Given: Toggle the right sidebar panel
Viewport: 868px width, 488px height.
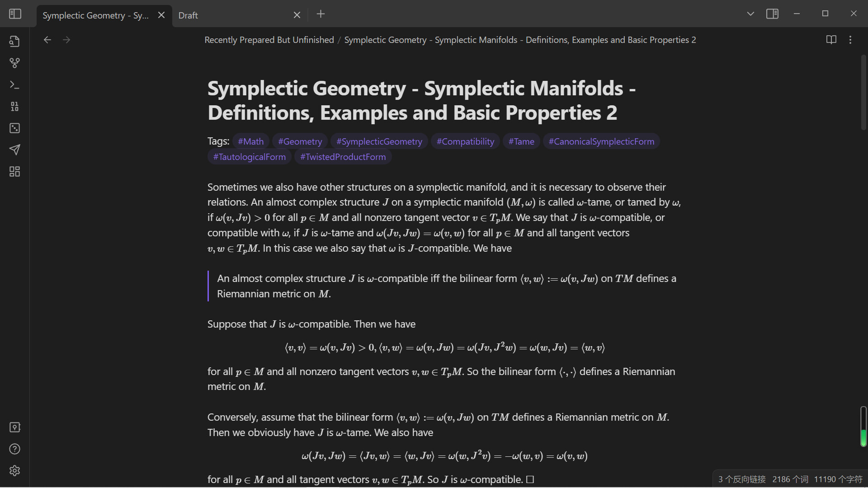Looking at the screenshot, I should pyautogui.click(x=773, y=14).
